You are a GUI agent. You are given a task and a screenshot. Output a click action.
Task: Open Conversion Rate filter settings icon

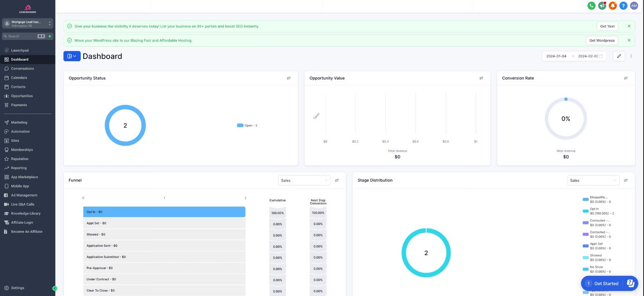pos(626,78)
